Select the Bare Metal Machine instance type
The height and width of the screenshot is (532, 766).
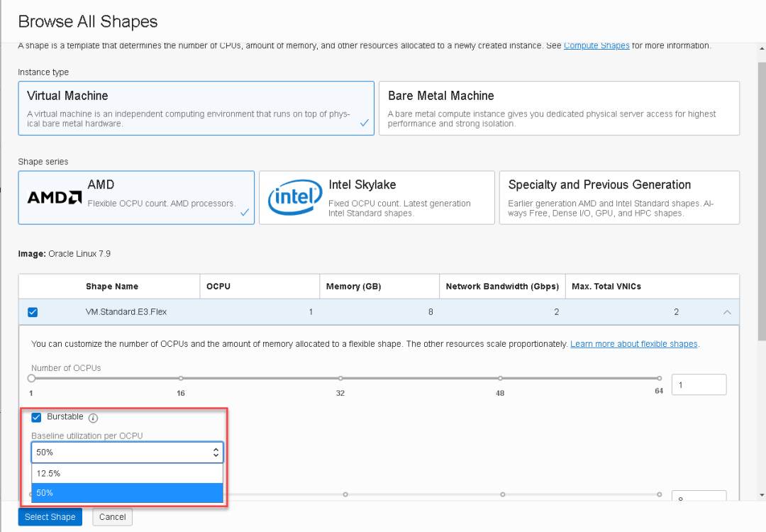tap(559, 108)
